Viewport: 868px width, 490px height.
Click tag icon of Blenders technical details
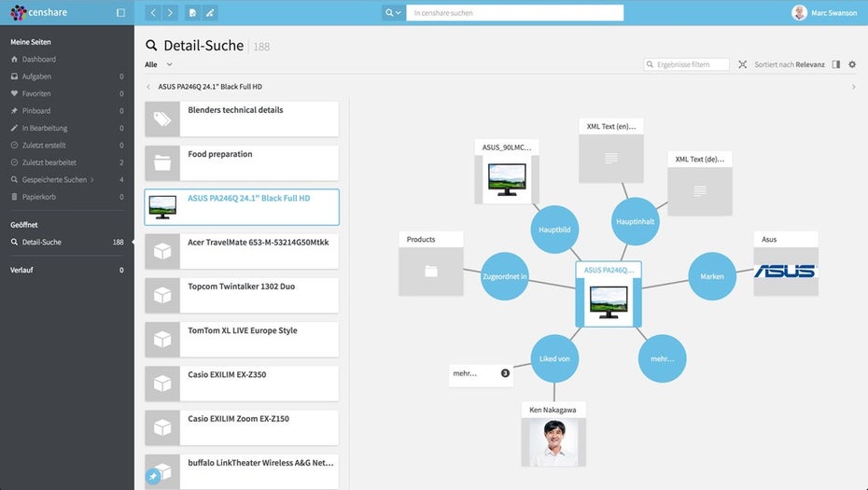point(162,119)
